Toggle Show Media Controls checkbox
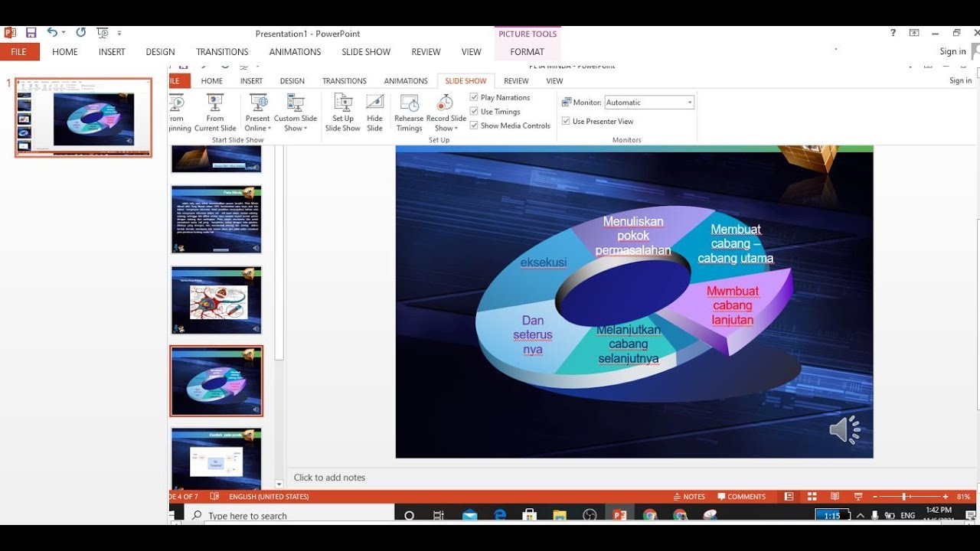Screen dimensions: 980x551 click(474, 126)
